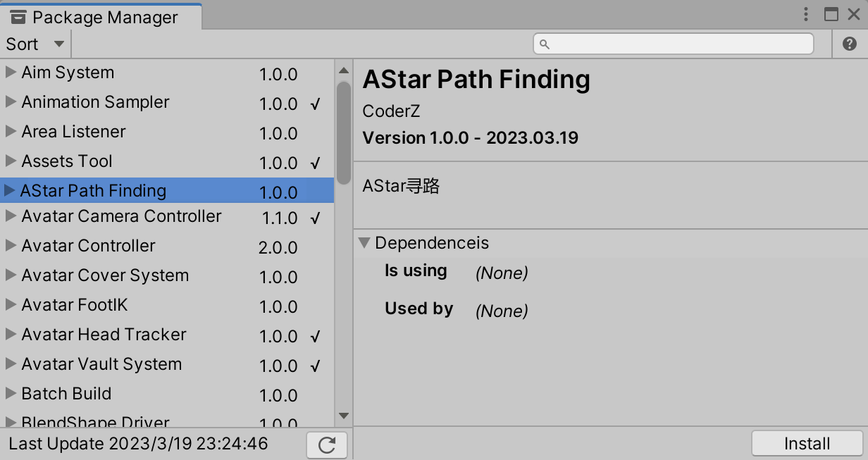The height and width of the screenshot is (460, 868).
Task: Collapse the Dependenceis section
Action: point(365,242)
